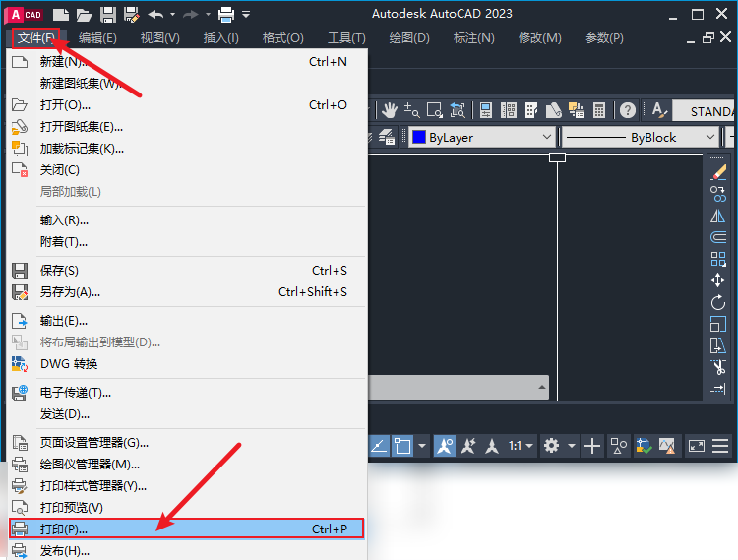Click the Help question mark icon

coord(628,110)
